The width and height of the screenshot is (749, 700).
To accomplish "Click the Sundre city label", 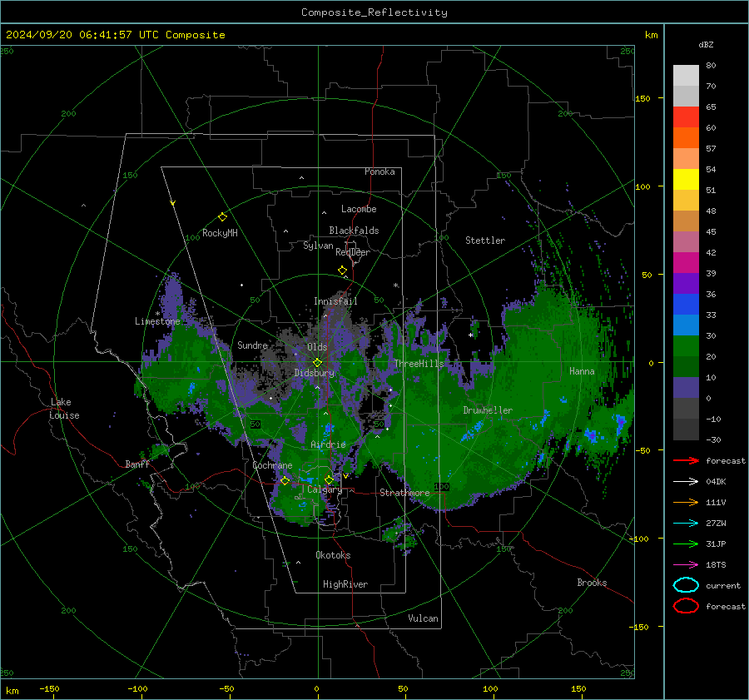I will click(x=252, y=345).
